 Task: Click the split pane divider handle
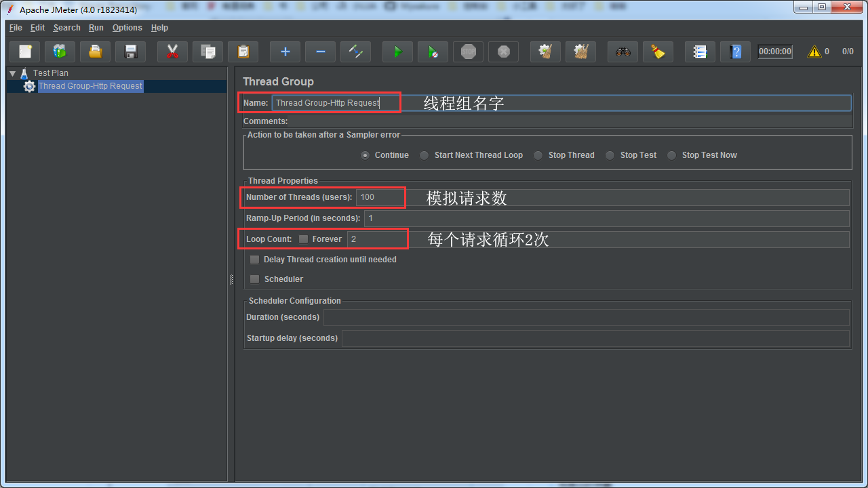[x=231, y=279]
